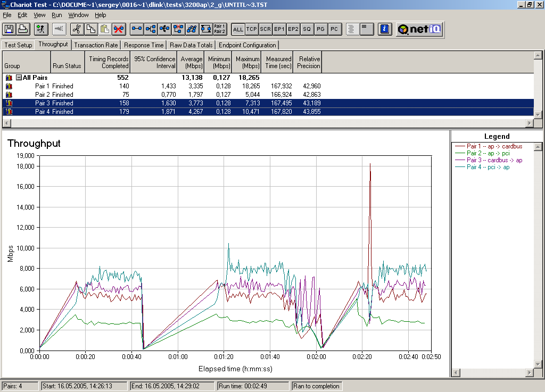
Task: Switch to the Response Time tab
Action: (x=144, y=45)
